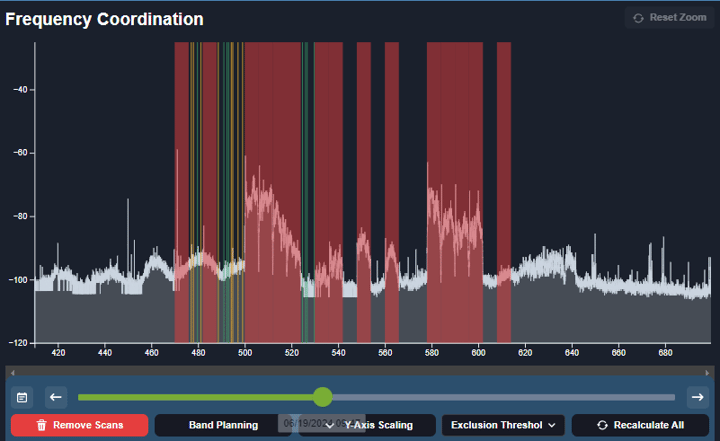Viewport: 720px width, 441px height.
Task: Expand the Y-Axis Scaling dropdown
Action: 367,425
